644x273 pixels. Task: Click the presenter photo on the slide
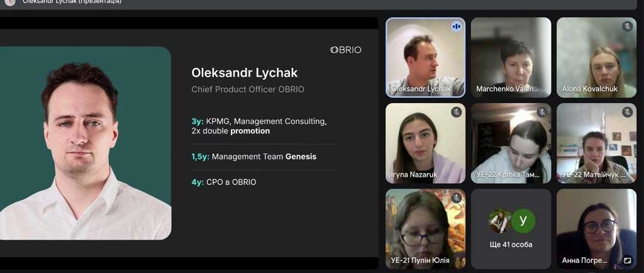86,143
